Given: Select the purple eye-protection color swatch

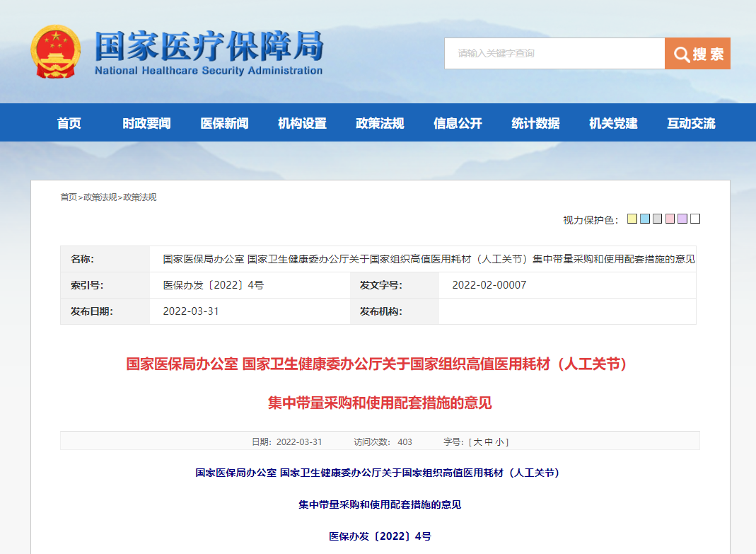Looking at the screenshot, I should click(682, 218).
